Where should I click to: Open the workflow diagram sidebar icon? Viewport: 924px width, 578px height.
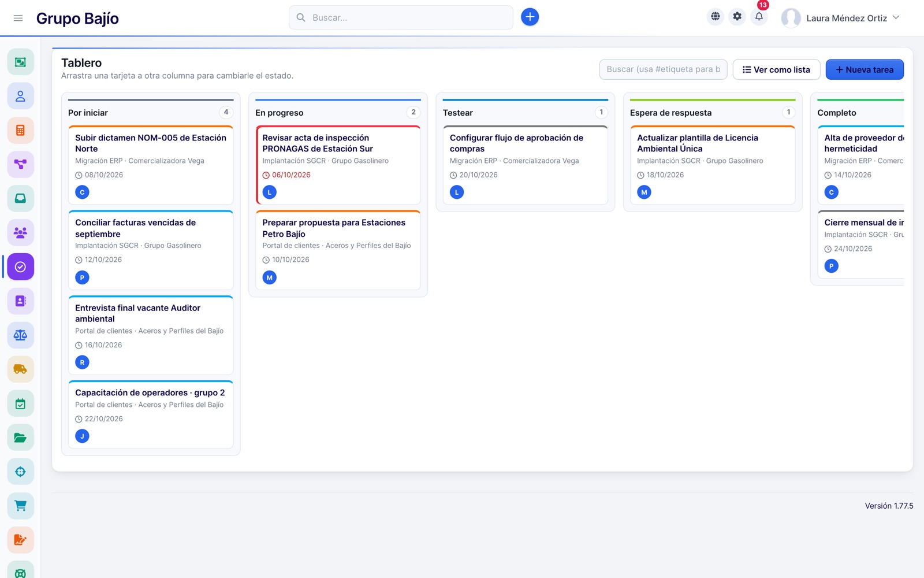tap(20, 164)
